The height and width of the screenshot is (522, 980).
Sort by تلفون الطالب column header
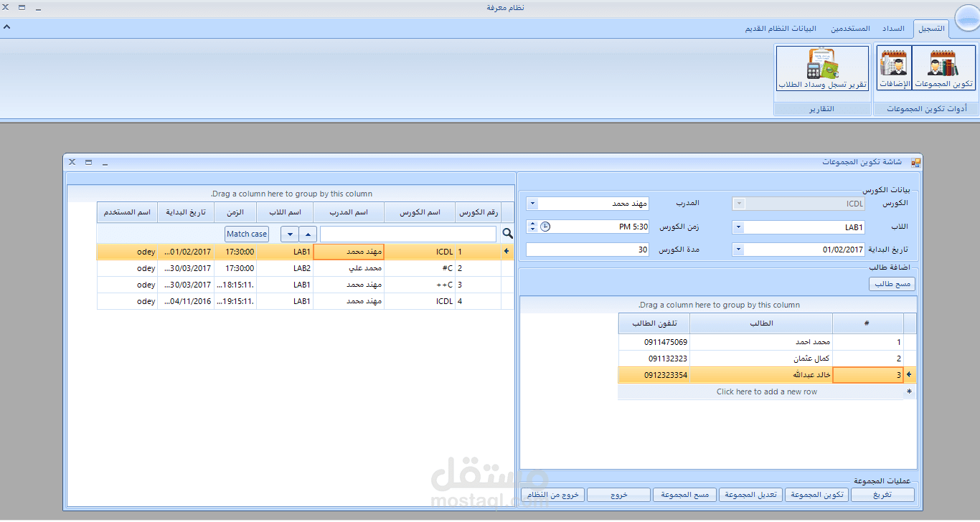654,323
